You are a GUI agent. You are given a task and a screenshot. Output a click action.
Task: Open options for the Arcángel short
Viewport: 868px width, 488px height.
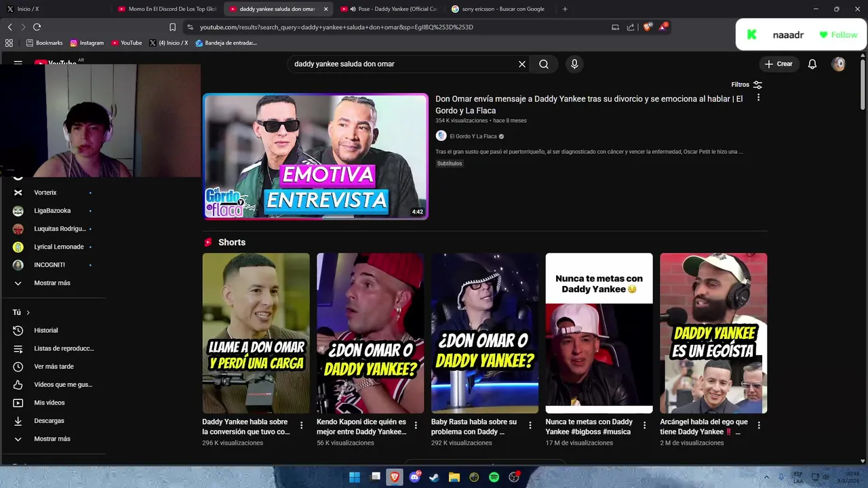(x=759, y=426)
